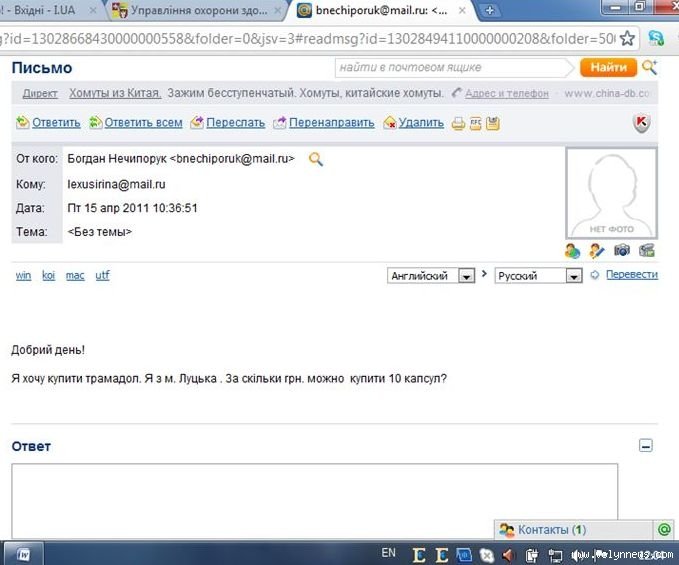Open the Mail.ru Agent @ icon
The image size is (679, 565).
(x=665, y=529)
